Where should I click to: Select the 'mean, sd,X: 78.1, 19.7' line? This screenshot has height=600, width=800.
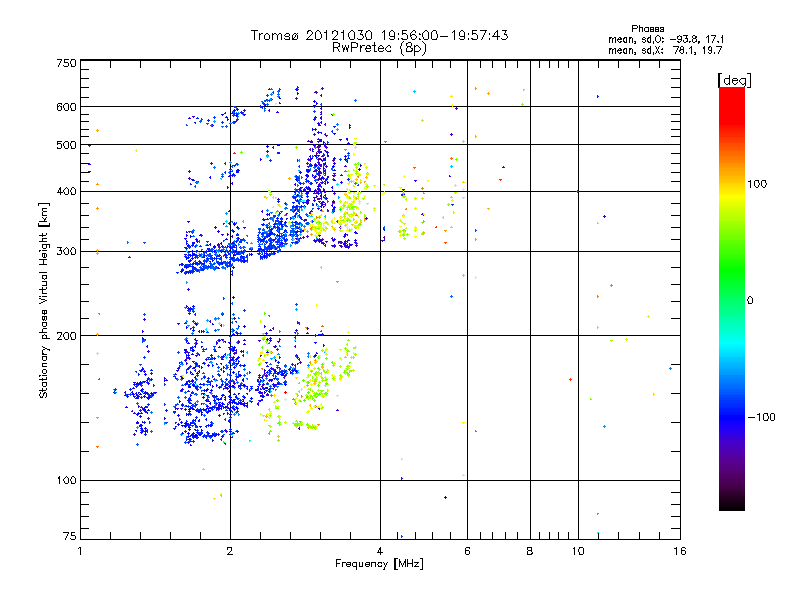click(x=665, y=50)
